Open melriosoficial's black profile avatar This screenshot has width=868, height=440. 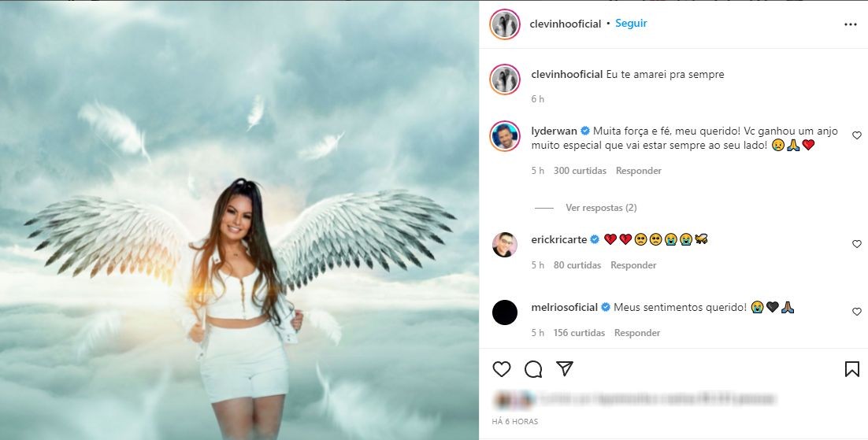pos(504,312)
